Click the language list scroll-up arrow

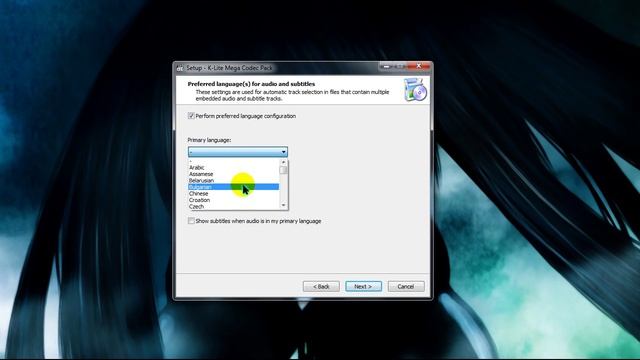[284, 162]
